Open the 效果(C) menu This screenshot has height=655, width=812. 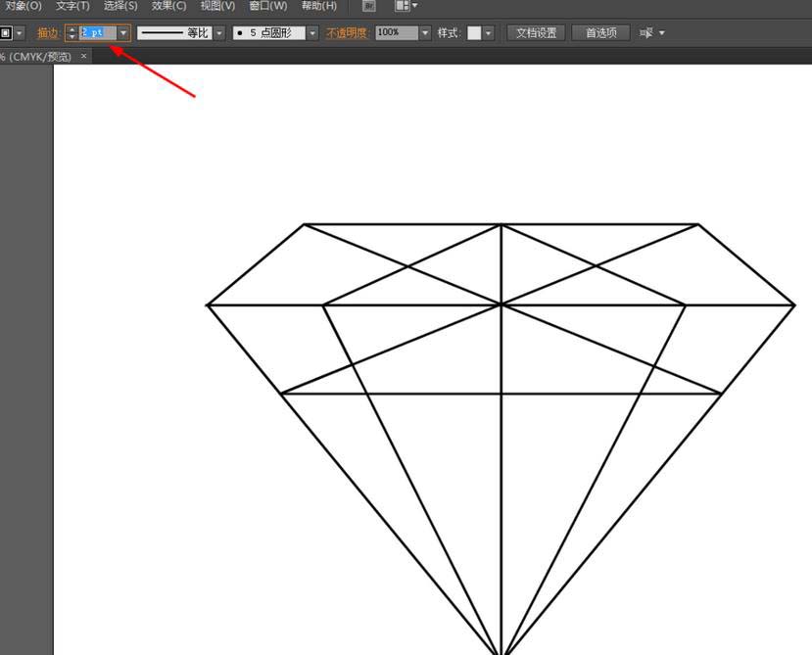click(168, 6)
